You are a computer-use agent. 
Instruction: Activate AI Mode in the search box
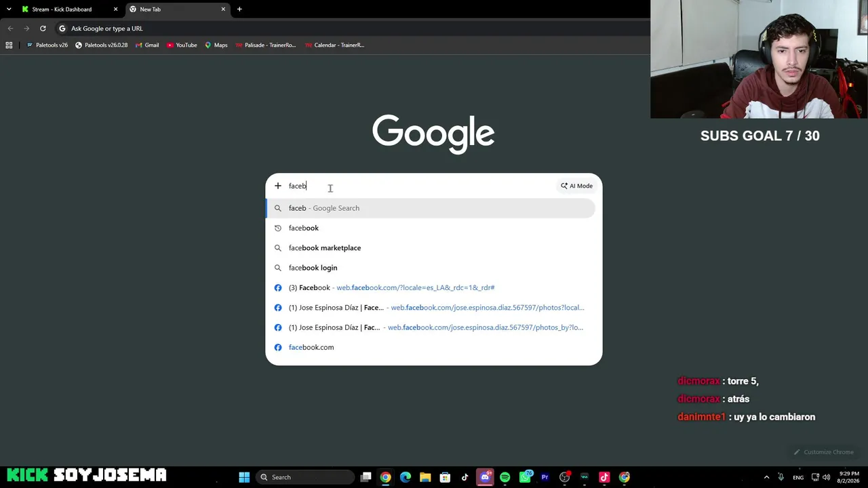[x=576, y=186]
